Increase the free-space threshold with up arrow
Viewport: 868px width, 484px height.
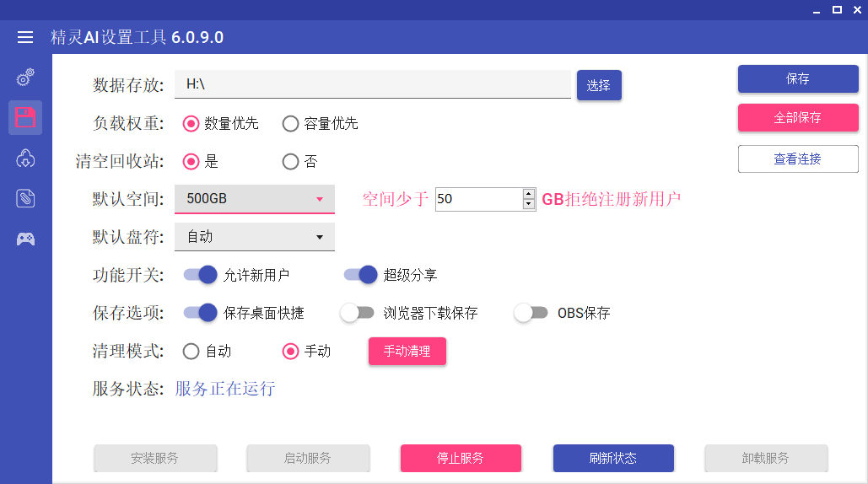click(x=529, y=194)
